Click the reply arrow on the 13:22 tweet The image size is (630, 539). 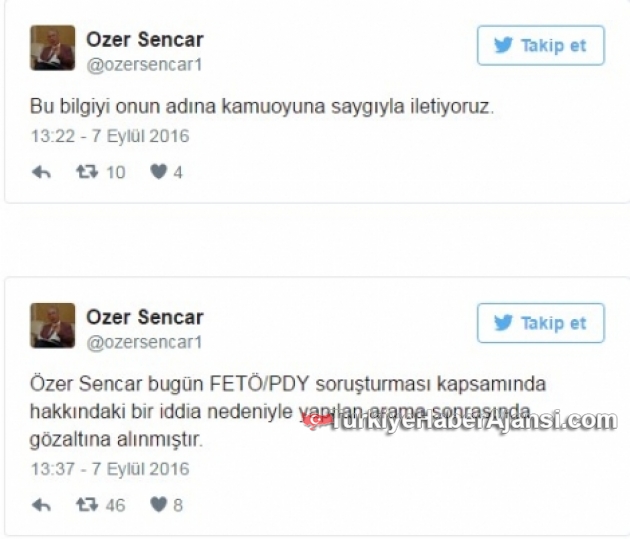click(41, 172)
